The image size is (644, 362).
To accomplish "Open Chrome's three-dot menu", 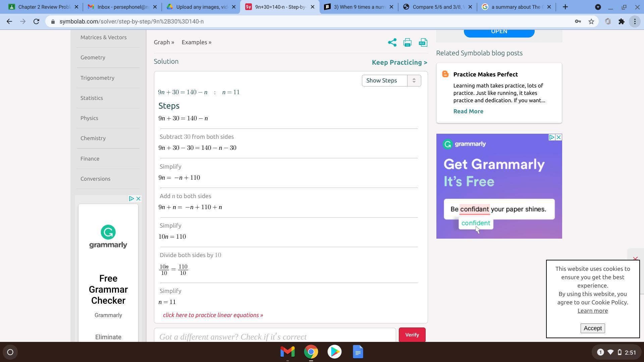I will tap(635, 21).
